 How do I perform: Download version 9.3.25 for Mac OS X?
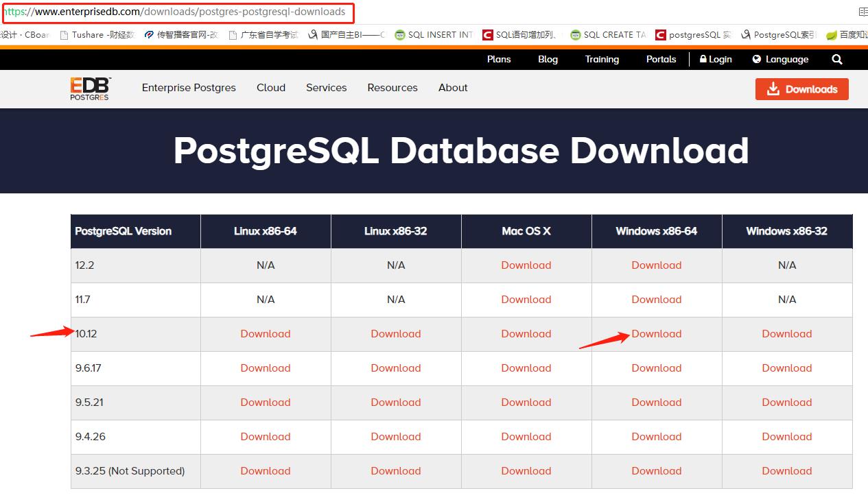[526, 471]
